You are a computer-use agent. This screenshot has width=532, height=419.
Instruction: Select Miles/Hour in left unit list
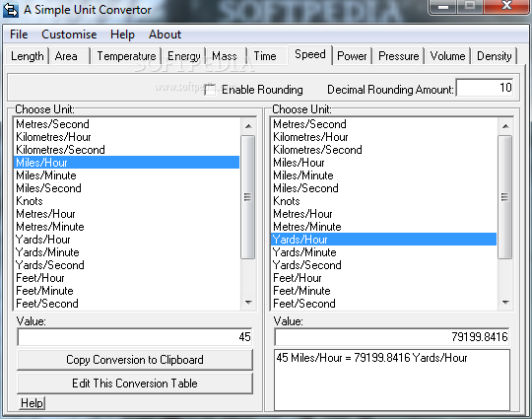click(x=126, y=163)
